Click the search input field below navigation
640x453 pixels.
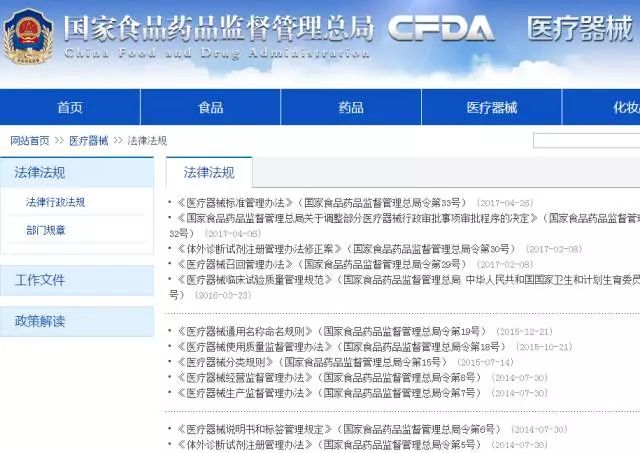pyautogui.click(x=586, y=141)
